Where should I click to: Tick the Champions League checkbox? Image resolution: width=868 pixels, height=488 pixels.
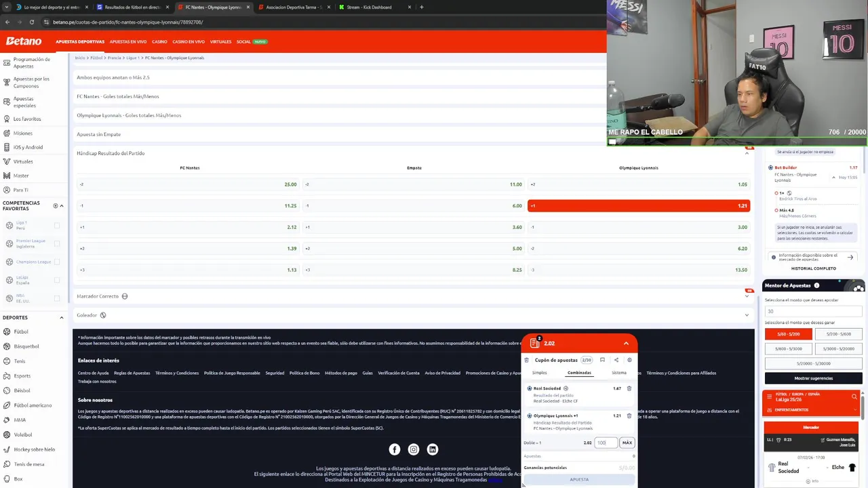[x=57, y=262]
